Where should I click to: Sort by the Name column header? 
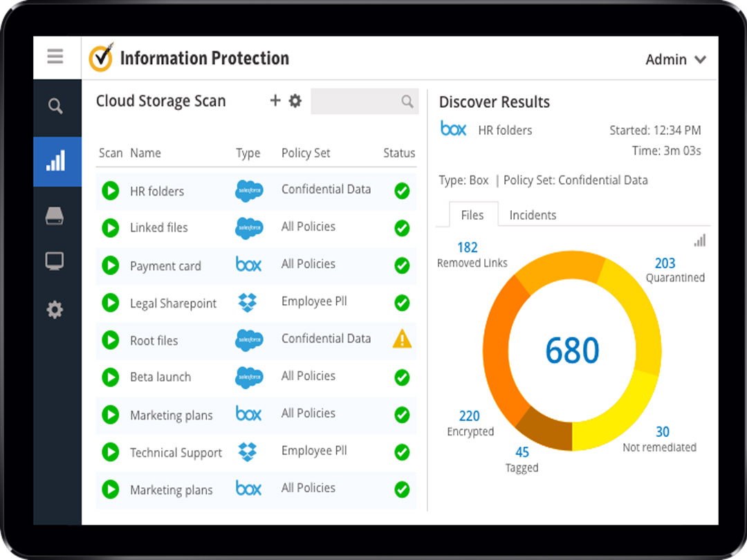pyautogui.click(x=146, y=153)
